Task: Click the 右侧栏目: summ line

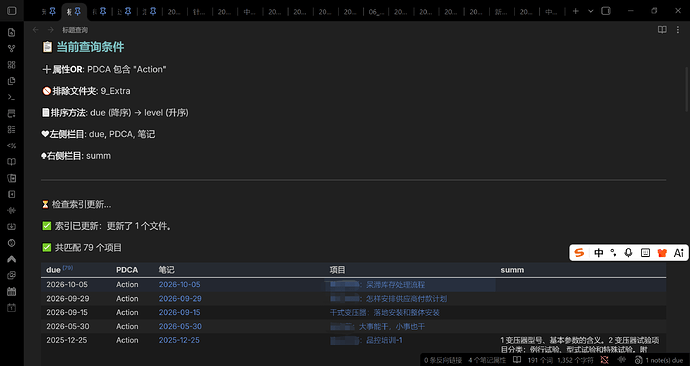Action: tap(76, 156)
